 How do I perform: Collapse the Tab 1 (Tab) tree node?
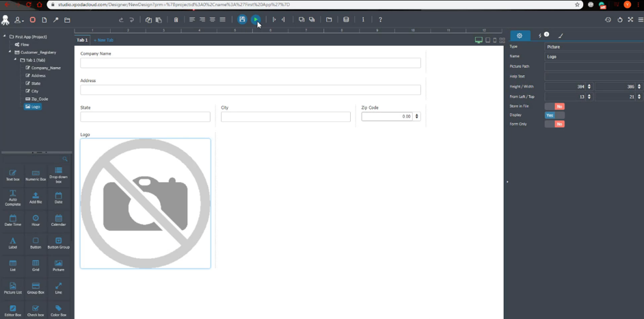pyautogui.click(x=16, y=60)
